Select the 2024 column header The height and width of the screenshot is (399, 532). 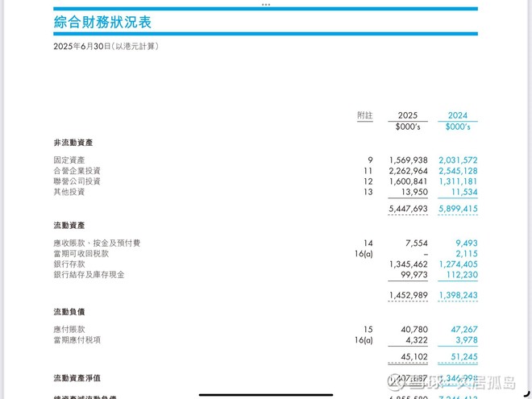[457, 115]
